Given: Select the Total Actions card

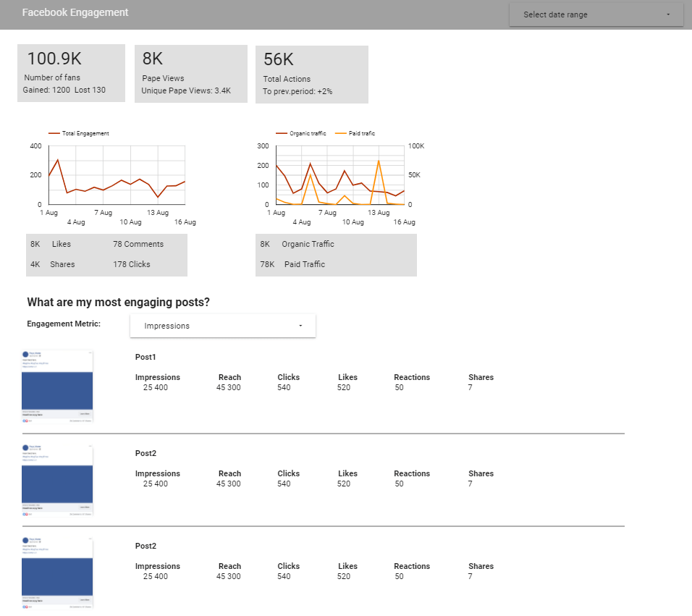Looking at the screenshot, I should (311, 72).
